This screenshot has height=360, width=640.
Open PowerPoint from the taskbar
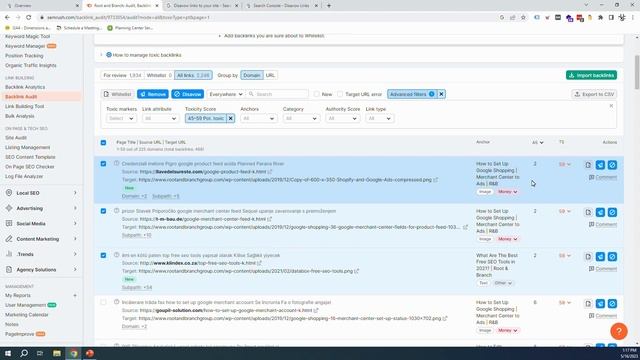(x=90, y=353)
